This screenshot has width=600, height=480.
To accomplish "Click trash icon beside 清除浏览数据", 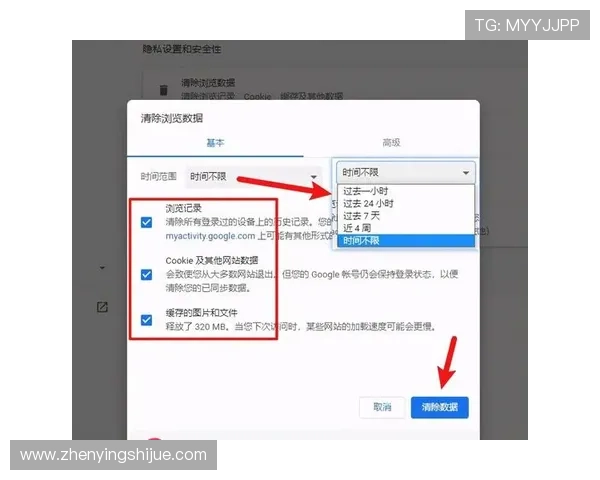I will 163,90.
